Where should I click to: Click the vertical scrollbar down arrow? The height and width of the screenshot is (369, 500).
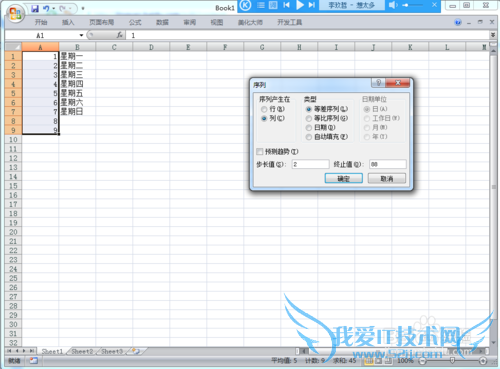(x=493, y=342)
